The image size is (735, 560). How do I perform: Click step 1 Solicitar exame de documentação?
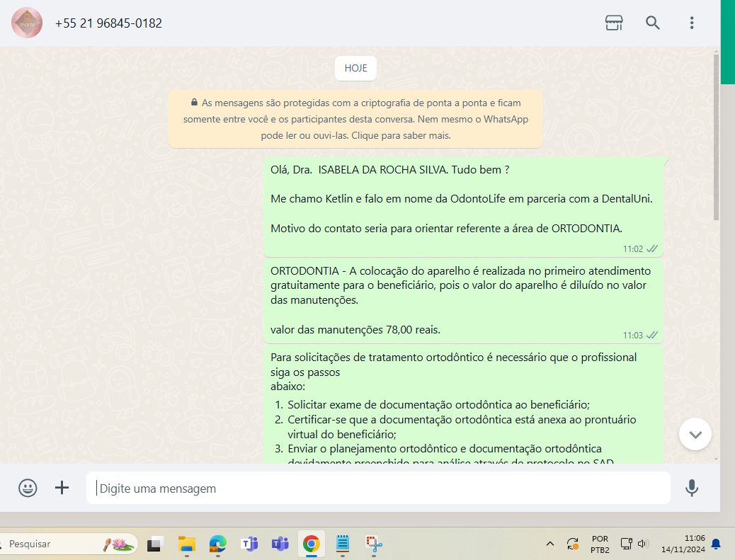[438, 404]
